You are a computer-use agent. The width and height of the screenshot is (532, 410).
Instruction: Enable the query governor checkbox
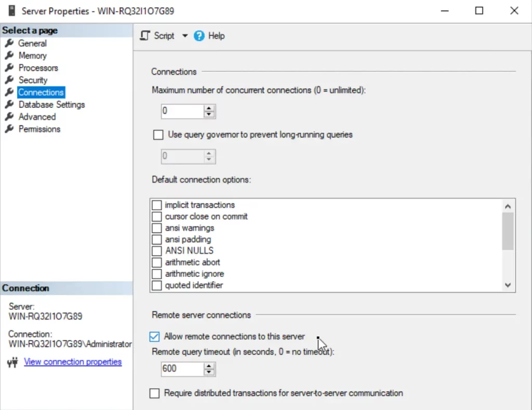[x=158, y=135]
